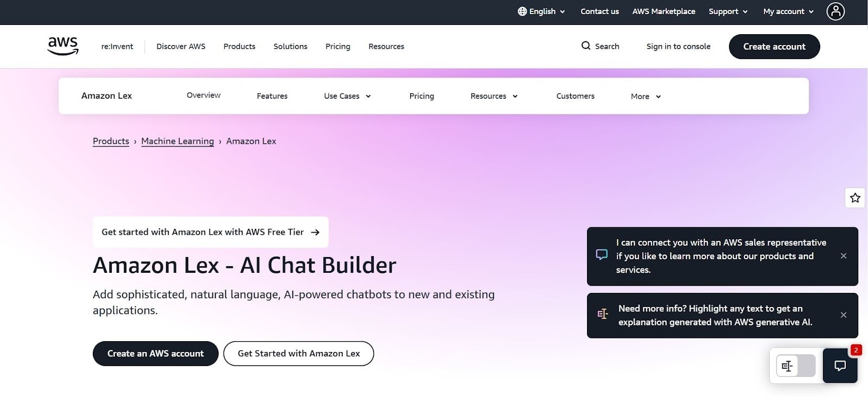Open the chat bubble with notification badge
The height and width of the screenshot is (397, 868).
pyautogui.click(x=839, y=366)
